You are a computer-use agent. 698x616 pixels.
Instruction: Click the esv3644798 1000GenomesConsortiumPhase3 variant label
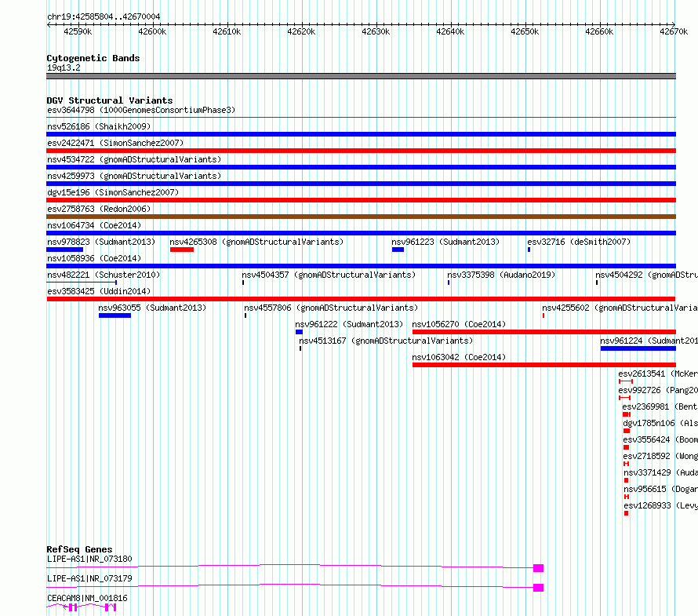[141, 110]
